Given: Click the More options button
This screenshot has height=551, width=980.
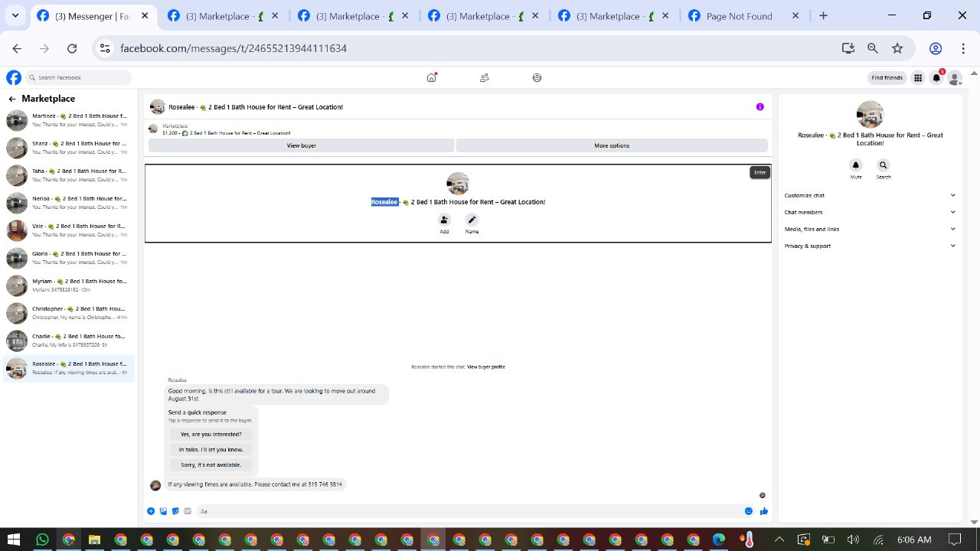Looking at the screenshot, I should point(612,145).
